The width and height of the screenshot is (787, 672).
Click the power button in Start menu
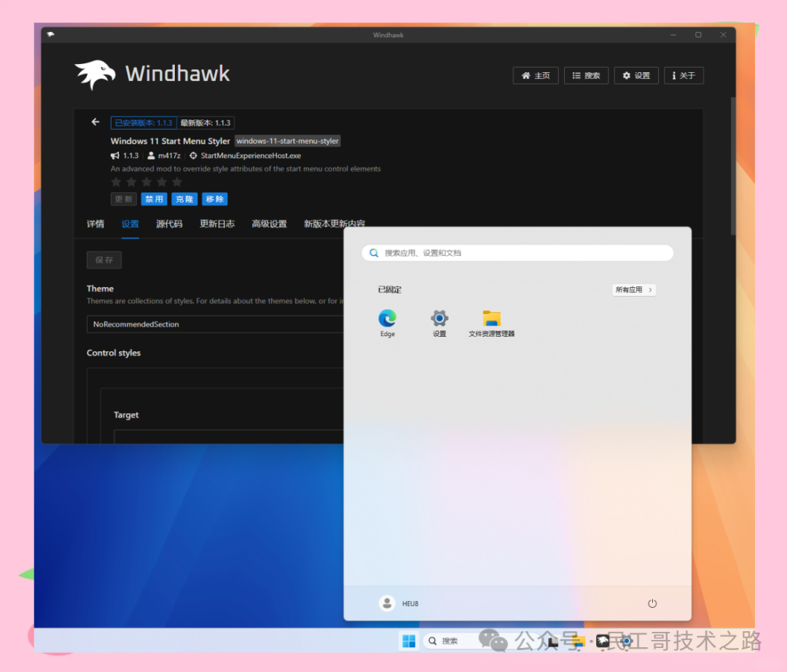coord(652,603)
